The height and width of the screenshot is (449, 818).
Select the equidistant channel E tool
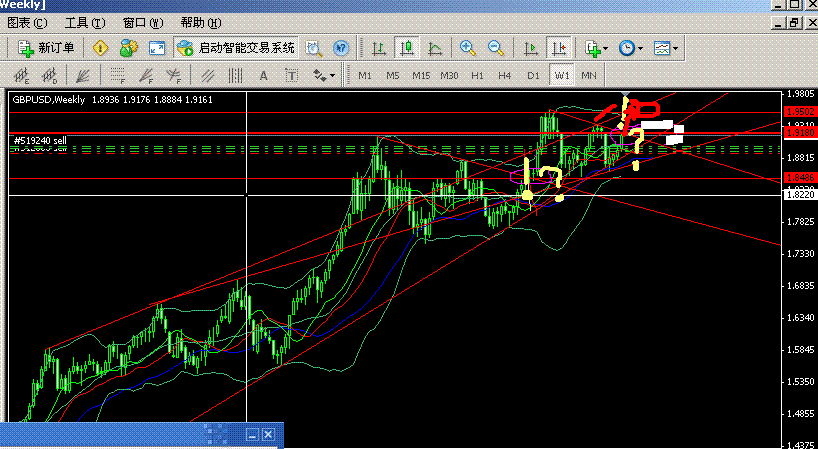coord(21,76)
